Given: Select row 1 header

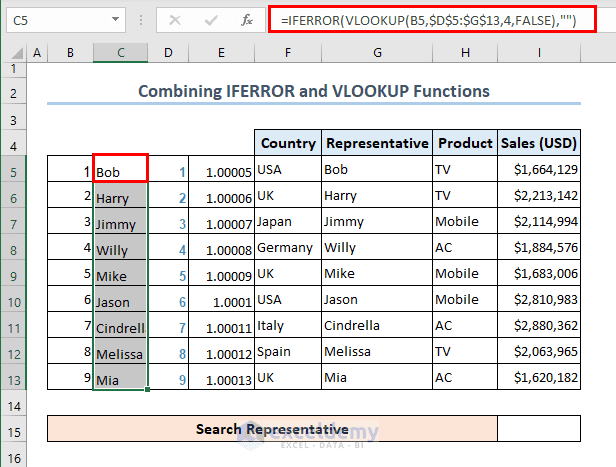Looking at the screenshot, I should coord(13,69).
